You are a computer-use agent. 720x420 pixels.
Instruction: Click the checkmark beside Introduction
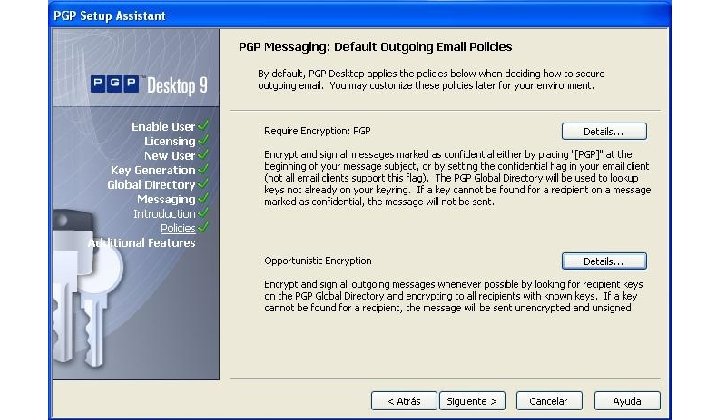click(x=203, y=213)
